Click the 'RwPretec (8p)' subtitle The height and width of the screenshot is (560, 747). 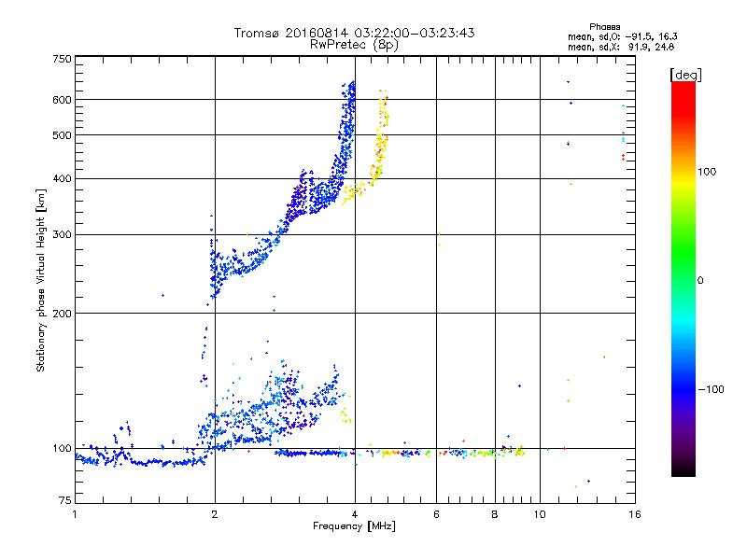pyautogui.click(x=354, y=45)
